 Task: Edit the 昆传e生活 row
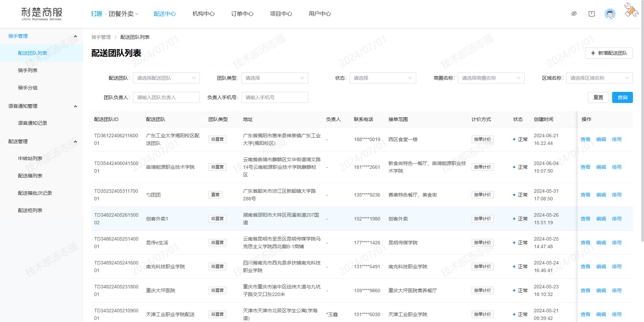pyautogui.click(x=601, y=243)
